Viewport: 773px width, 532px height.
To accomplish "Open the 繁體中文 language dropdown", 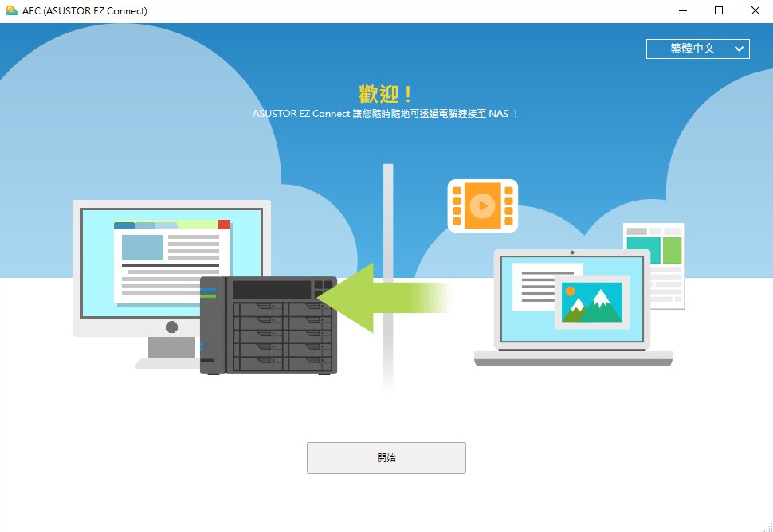I will [x=697, y=49].
